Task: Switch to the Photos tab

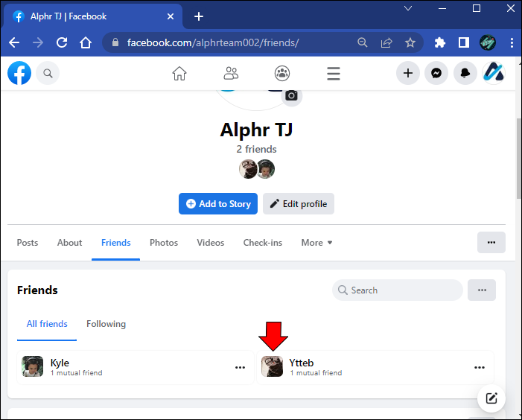Action: click(x=164, y=243)
